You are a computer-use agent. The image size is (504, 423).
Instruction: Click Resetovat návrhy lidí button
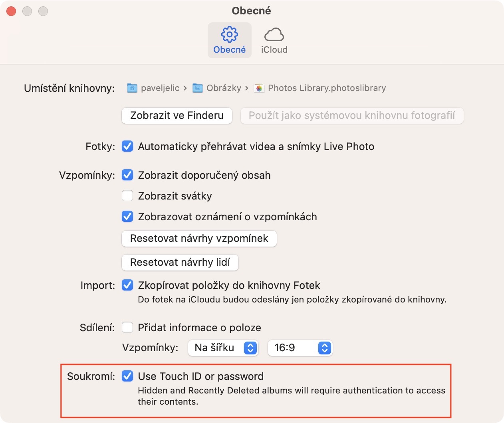pos(180,262)
